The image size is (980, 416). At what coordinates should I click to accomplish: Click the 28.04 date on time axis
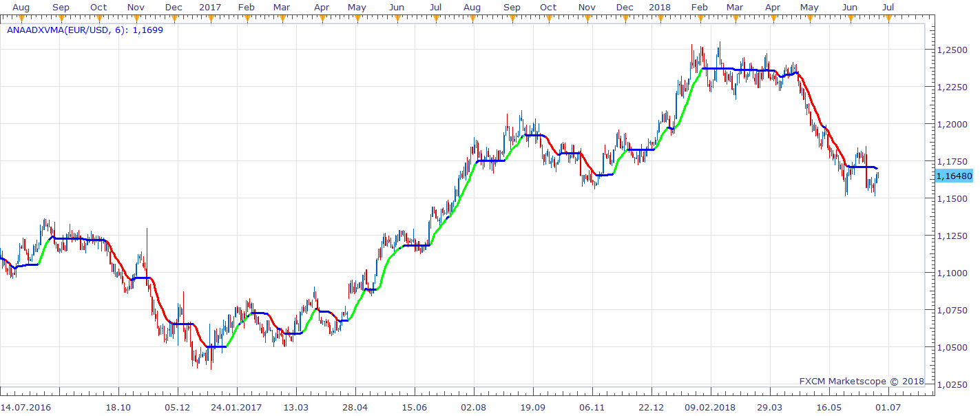[355, 408]
